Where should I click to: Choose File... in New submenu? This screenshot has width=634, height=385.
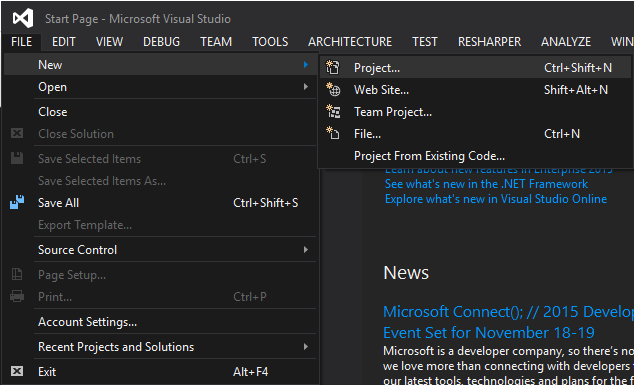click(476, 133)
